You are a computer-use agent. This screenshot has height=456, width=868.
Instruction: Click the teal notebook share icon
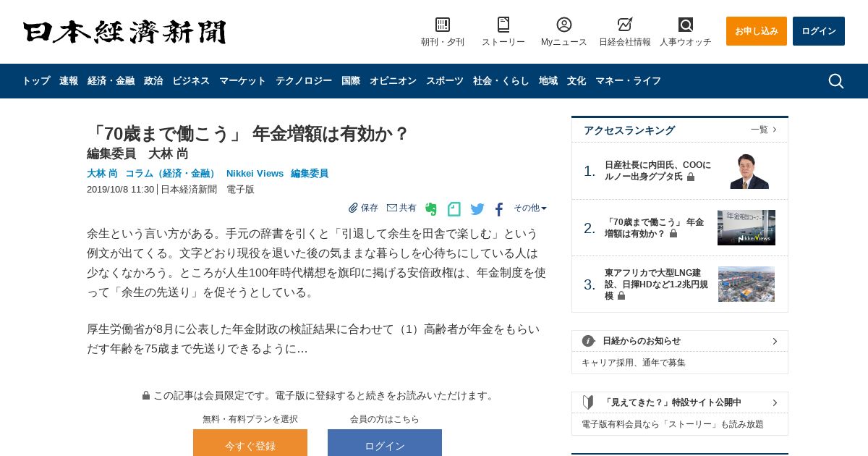[454, 209]
